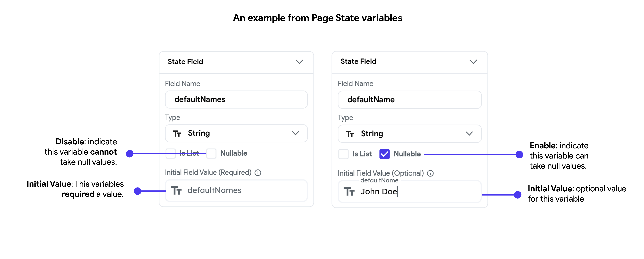The width and height of the screenshot is (644, 259).
Task: Open the String type dropdown for defaultNames
Action: [236, 133]
